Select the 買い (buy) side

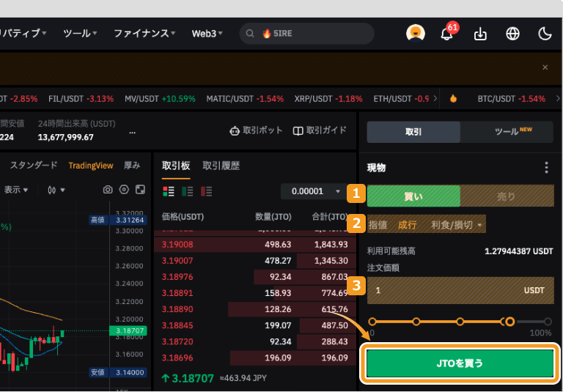413,196
